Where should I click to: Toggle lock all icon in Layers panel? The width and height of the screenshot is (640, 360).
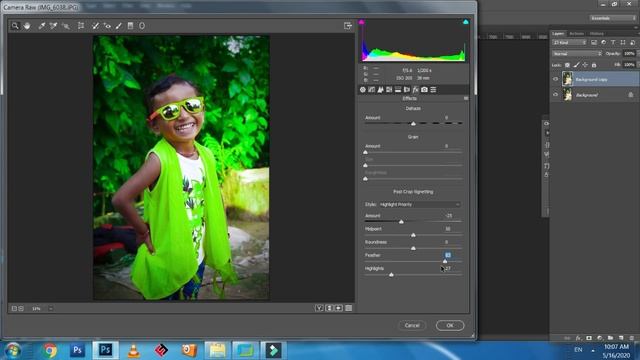pos(594,65)
